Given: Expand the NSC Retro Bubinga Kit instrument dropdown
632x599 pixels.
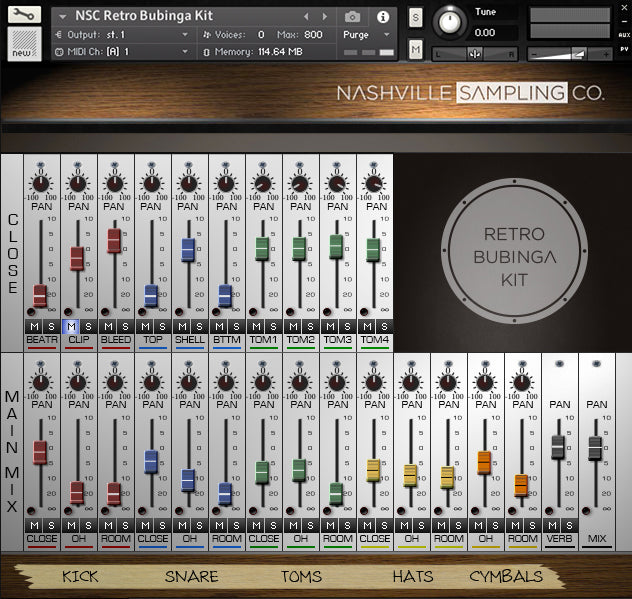Looking at the screenshot, I should tap(64, 16).
